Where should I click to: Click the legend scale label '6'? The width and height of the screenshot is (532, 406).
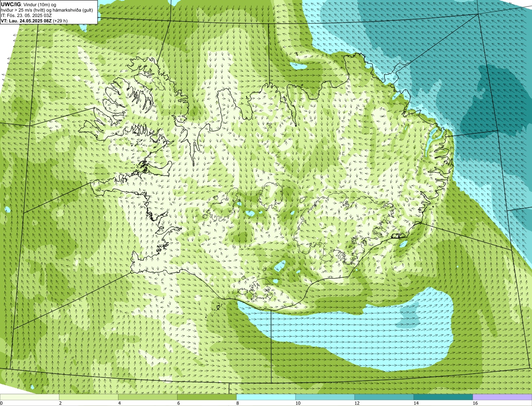[178, 403]
